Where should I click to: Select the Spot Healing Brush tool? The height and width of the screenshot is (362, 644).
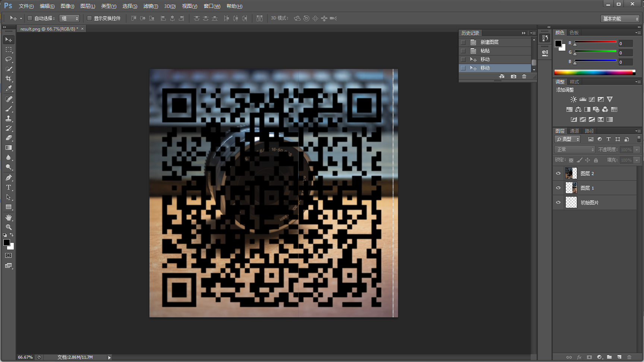click(9, 99)
